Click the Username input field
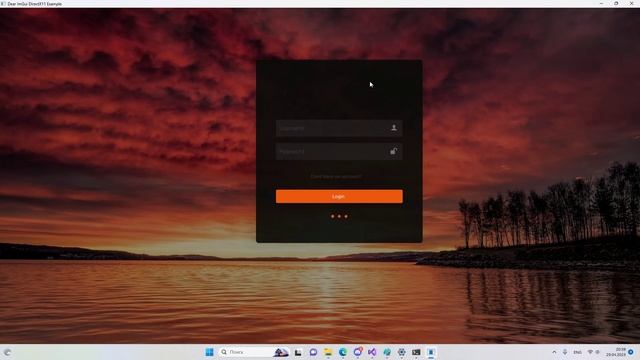 point(339,128)
